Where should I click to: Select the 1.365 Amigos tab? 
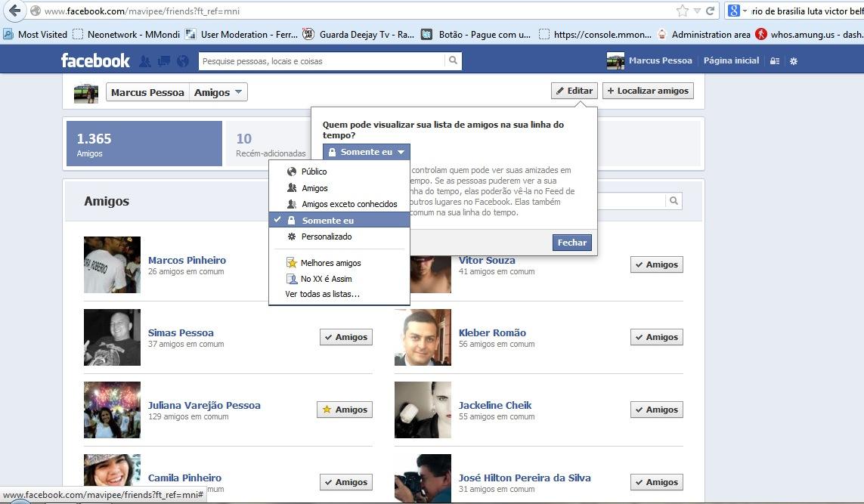tap(144, 144)
